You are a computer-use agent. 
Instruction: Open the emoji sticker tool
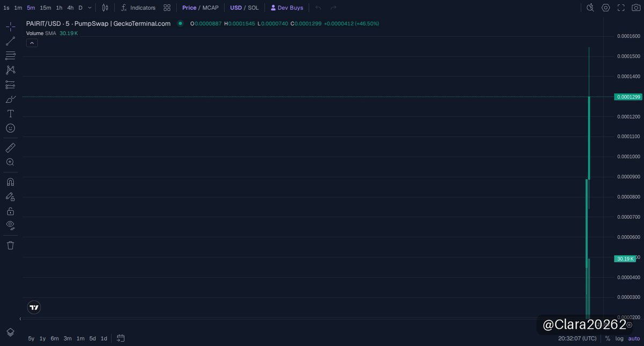click(10, 128)
